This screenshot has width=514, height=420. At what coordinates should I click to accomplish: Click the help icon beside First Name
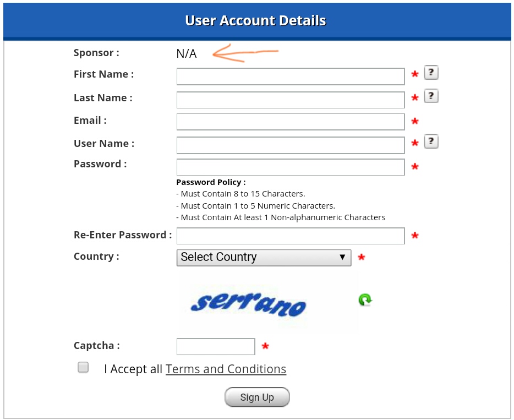point(431,73)
